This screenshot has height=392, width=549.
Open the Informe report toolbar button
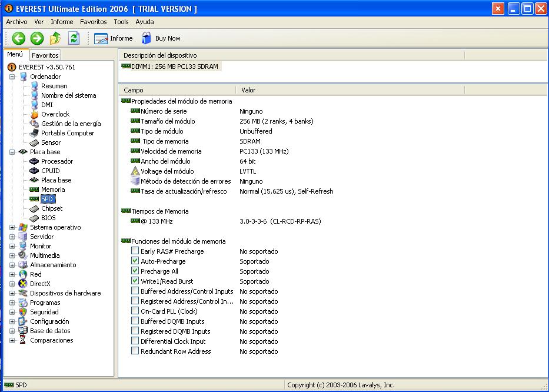pyautogui.click(x=114, y=38)
